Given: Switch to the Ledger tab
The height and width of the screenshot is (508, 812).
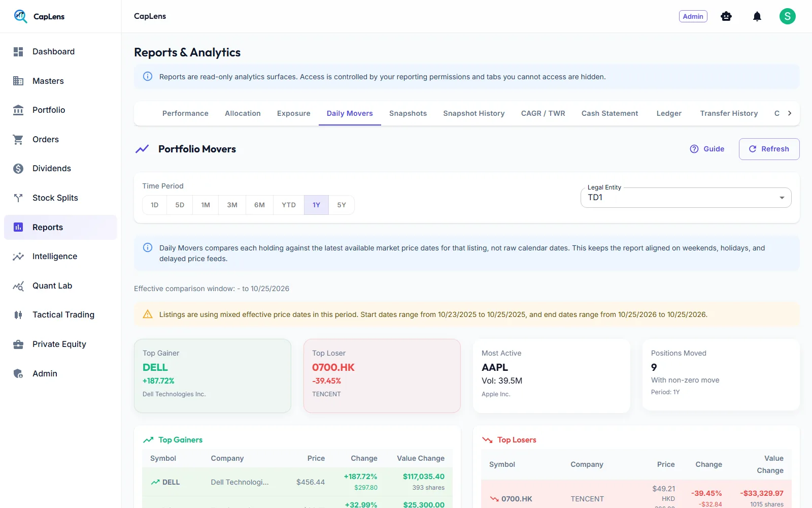Looking at the screenshot, I should click(669, 113).
